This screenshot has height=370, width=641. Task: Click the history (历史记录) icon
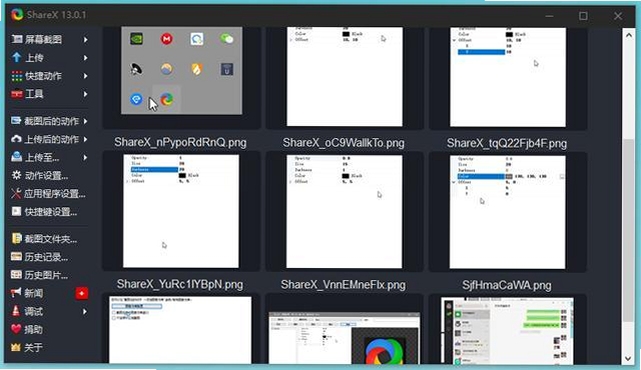tap(16, 256)
